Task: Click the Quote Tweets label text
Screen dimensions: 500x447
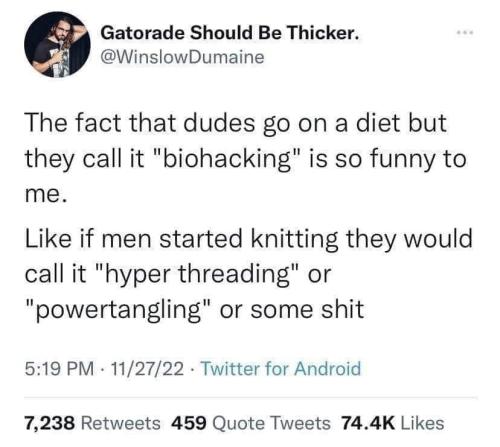Action: tap(271, 423)
